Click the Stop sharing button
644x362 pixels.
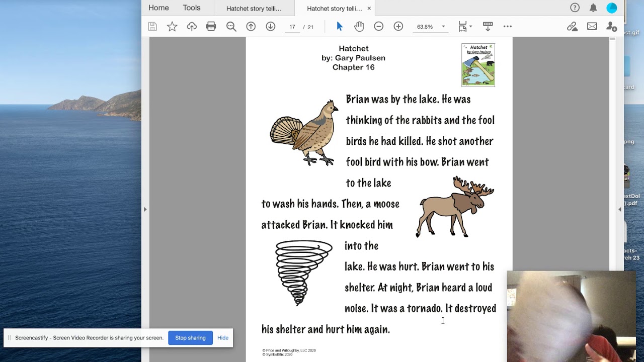click(190, 338)
